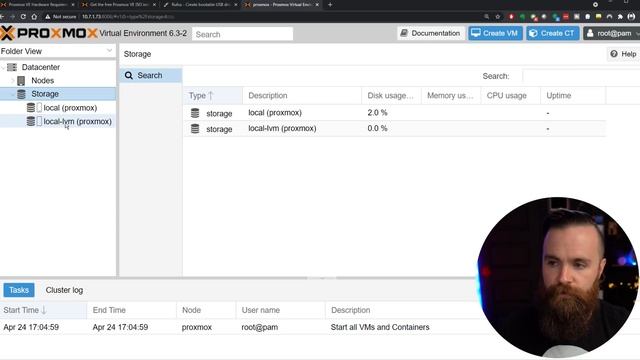This screenshot has width=640, height=360.
Task: Click the proxmox node cell in the task log
Action: click(x=197, y=327)
